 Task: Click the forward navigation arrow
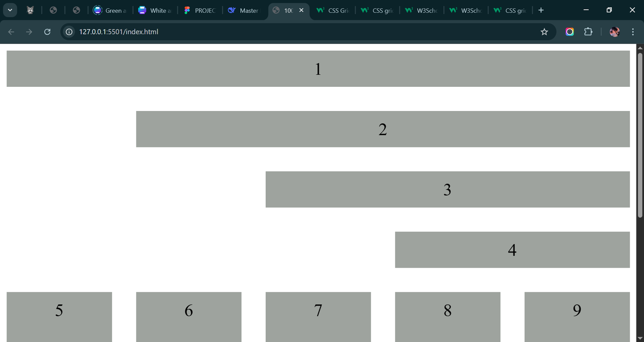coord(29,32)
